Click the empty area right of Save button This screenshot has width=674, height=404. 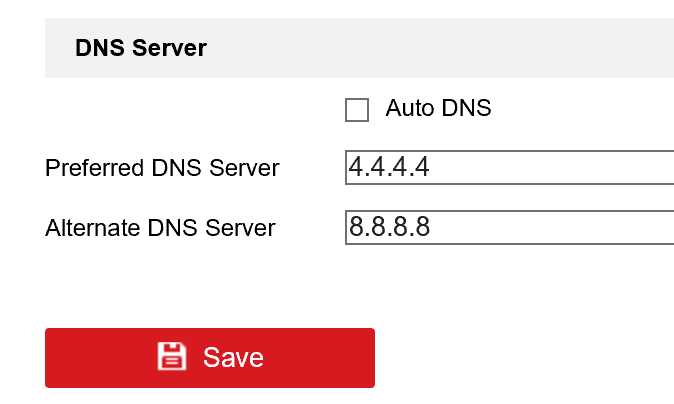520,358
